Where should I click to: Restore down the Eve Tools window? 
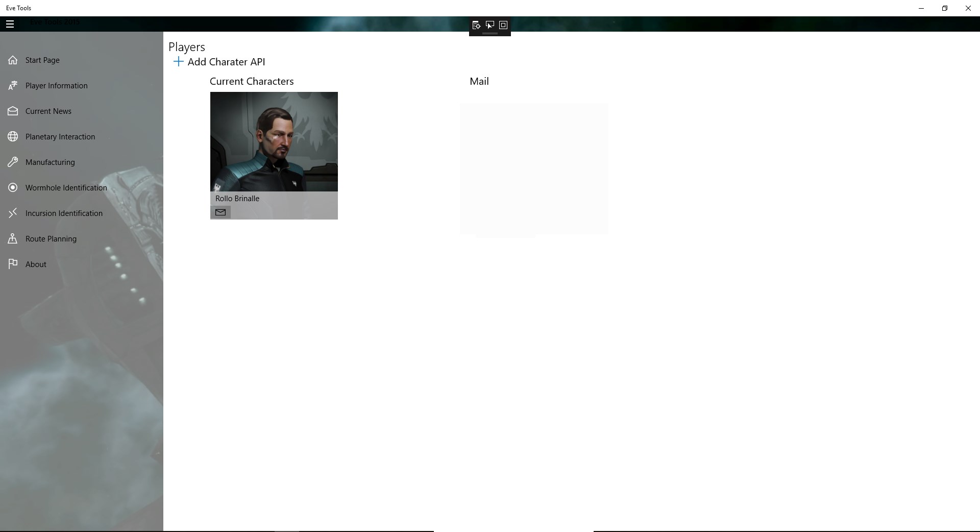click(945, 8)
